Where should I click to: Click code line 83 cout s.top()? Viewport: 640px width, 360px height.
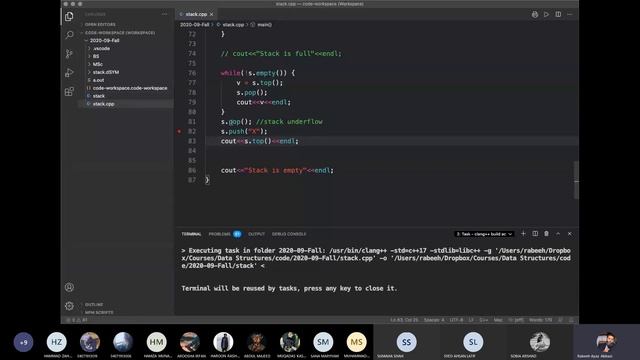point(260,141)
